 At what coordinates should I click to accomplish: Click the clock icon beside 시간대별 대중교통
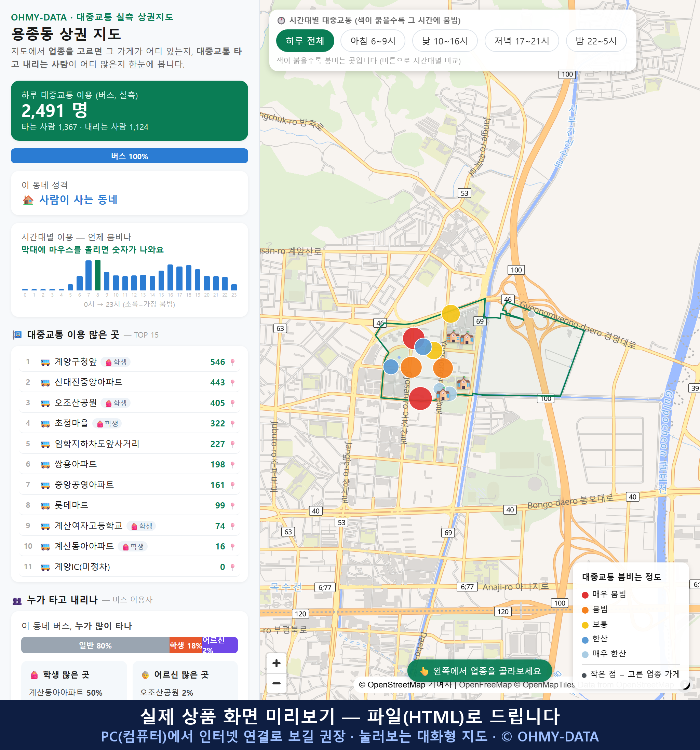click(281, 21)
